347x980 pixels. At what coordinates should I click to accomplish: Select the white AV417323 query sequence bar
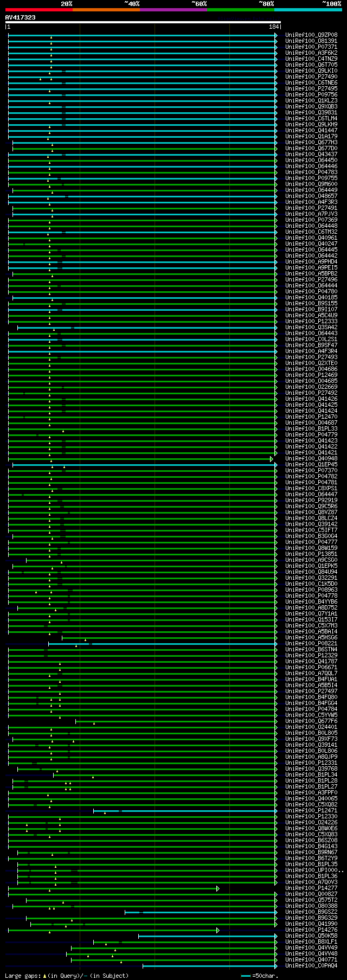[143, 22]
